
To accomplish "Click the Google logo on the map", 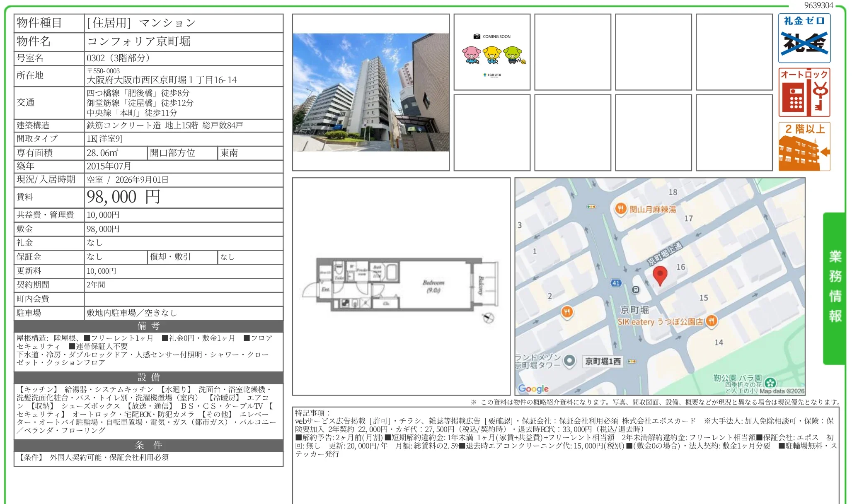I will point(533,388).
